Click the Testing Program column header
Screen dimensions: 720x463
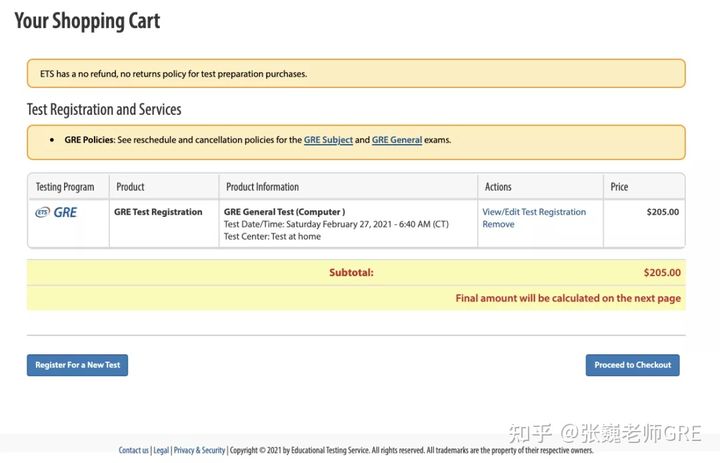[65, 187]
